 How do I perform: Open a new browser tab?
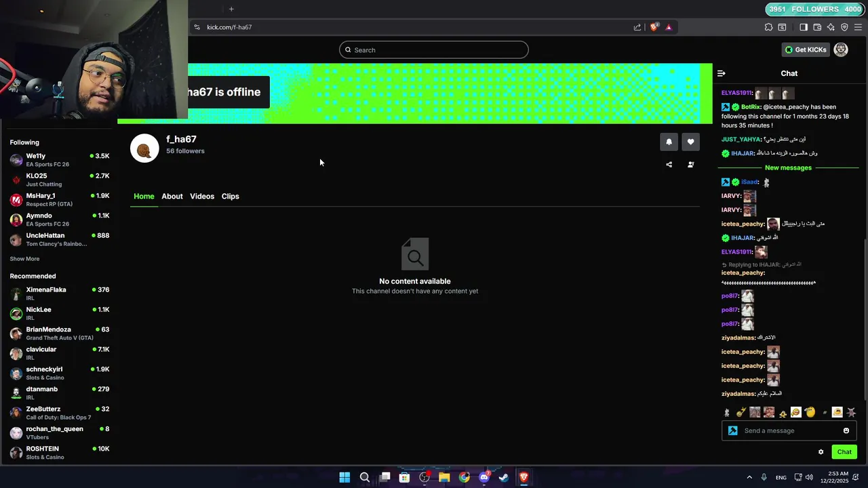click(231, 9)
